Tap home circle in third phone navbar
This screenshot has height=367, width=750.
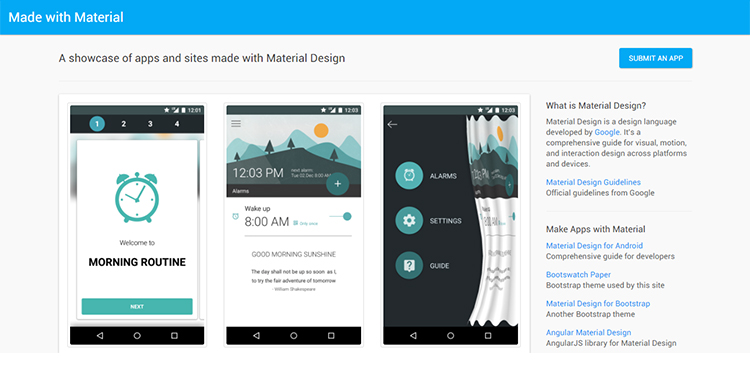tap(451, 336)
